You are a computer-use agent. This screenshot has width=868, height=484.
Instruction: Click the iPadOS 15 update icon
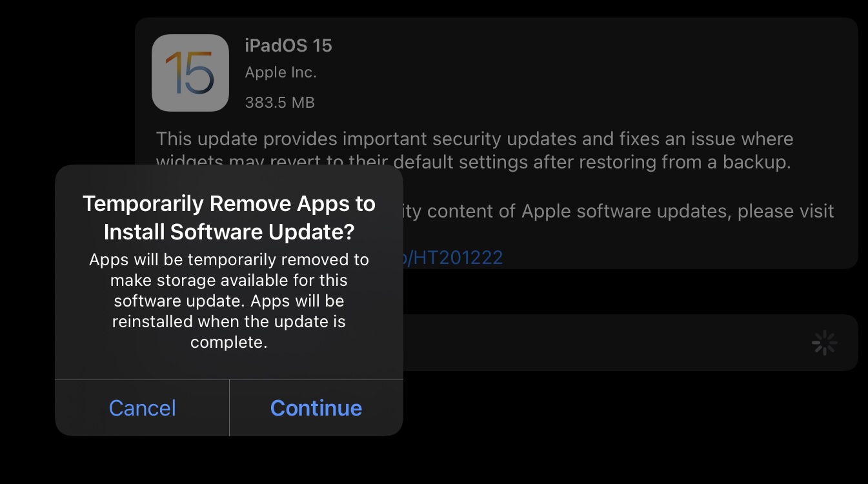coord(190,73)
